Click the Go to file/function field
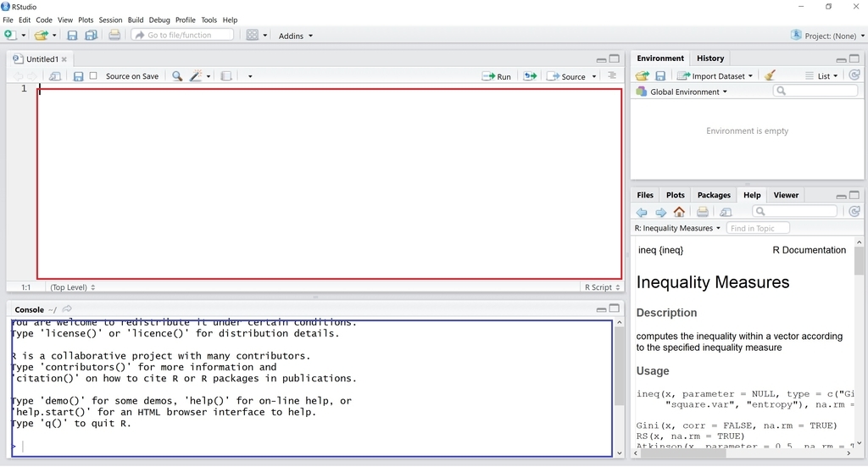 click(x=183, y=35)
